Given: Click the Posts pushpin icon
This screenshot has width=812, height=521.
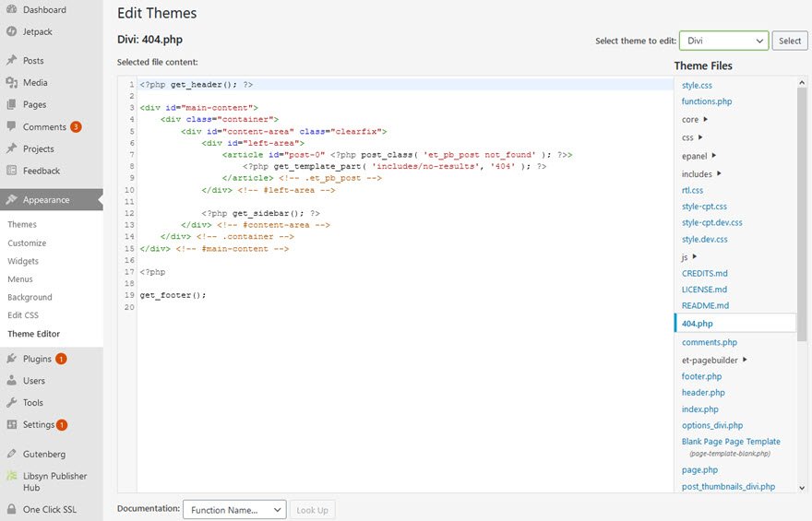Looking at the screenshot, I should (x=12, y=60).
